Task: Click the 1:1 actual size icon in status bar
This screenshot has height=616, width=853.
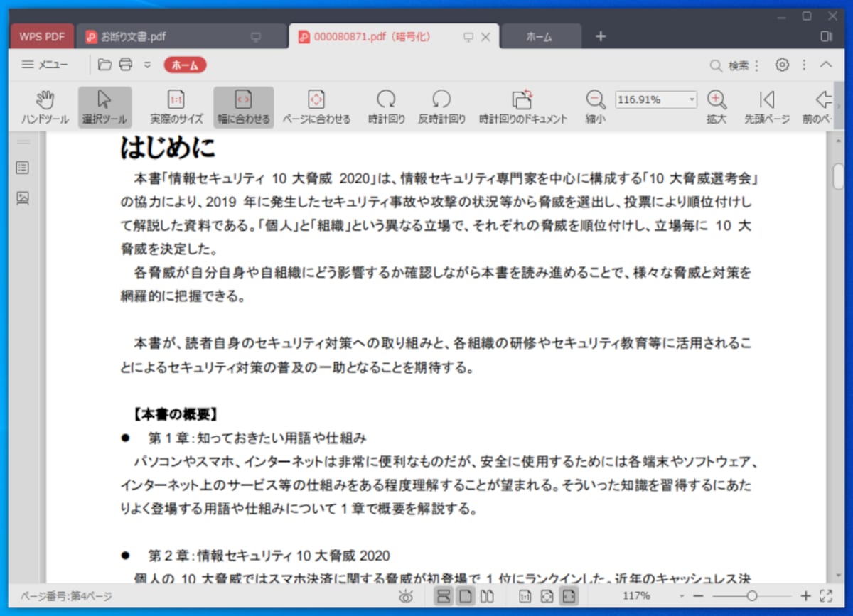Action: tap(525, 596)
